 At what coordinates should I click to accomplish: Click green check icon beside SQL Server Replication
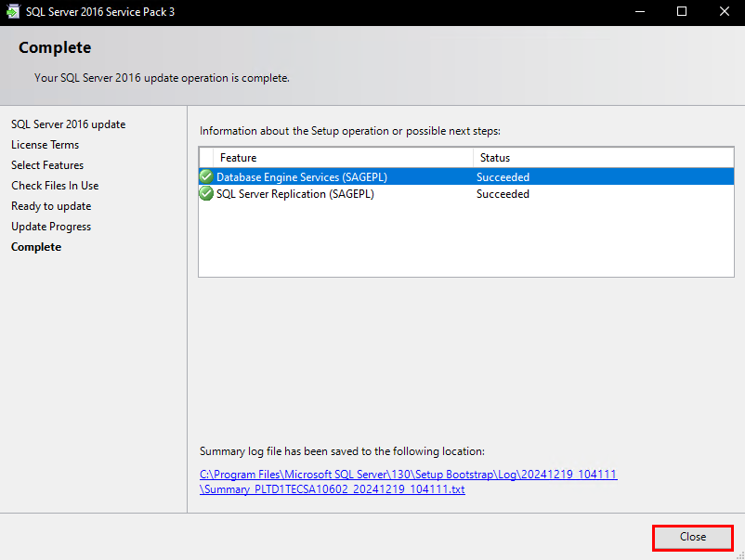pyautogui.click(x=206, y=194)
